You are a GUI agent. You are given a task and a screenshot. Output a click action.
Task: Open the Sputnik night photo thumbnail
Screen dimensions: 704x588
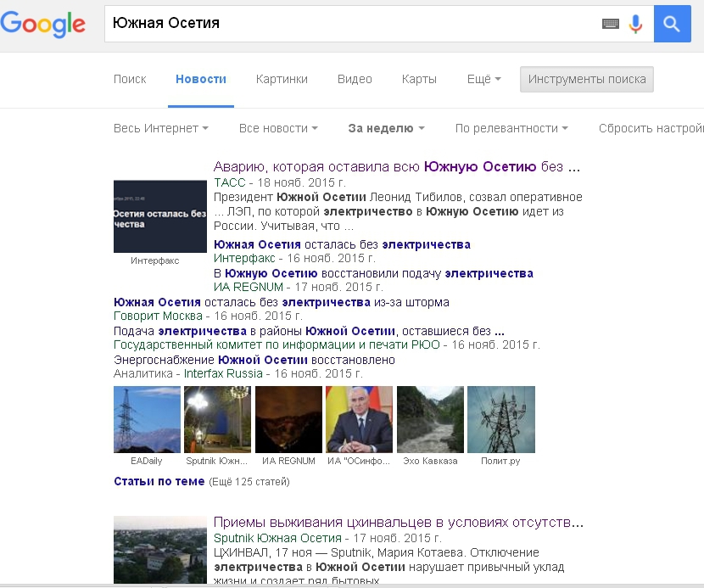217,419
